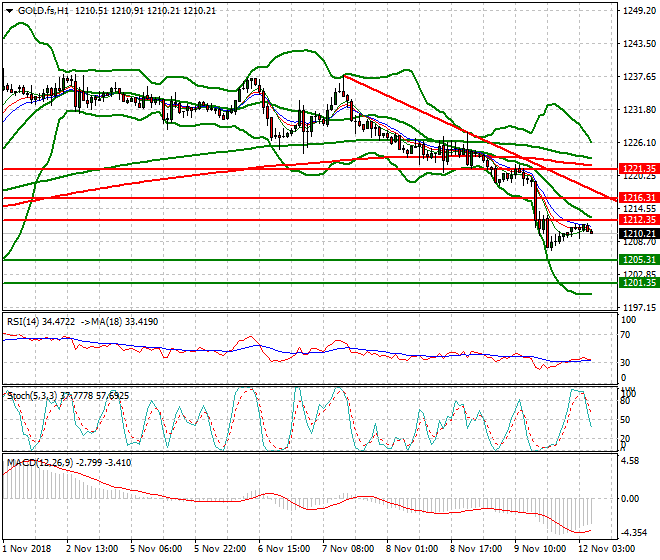Click the 30 level on RSI scale

pos(626,361)
